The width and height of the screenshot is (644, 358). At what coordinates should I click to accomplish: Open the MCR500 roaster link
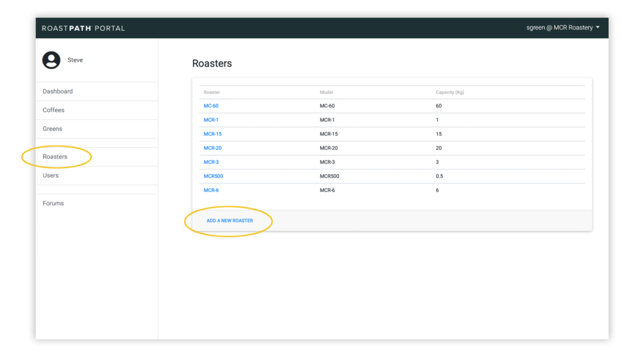coord(214,176)
